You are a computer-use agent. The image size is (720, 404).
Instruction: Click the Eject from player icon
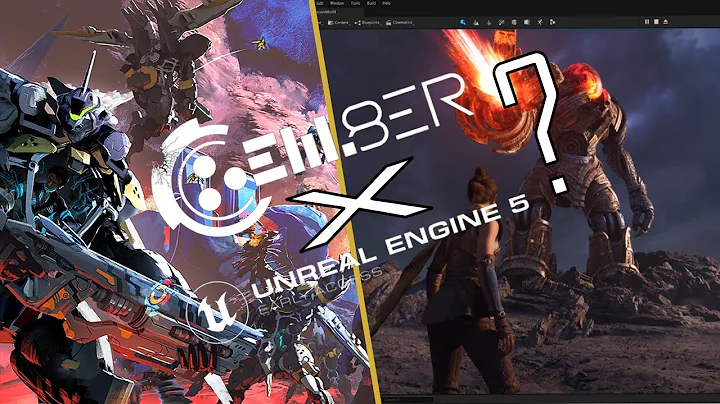[665, 22]
